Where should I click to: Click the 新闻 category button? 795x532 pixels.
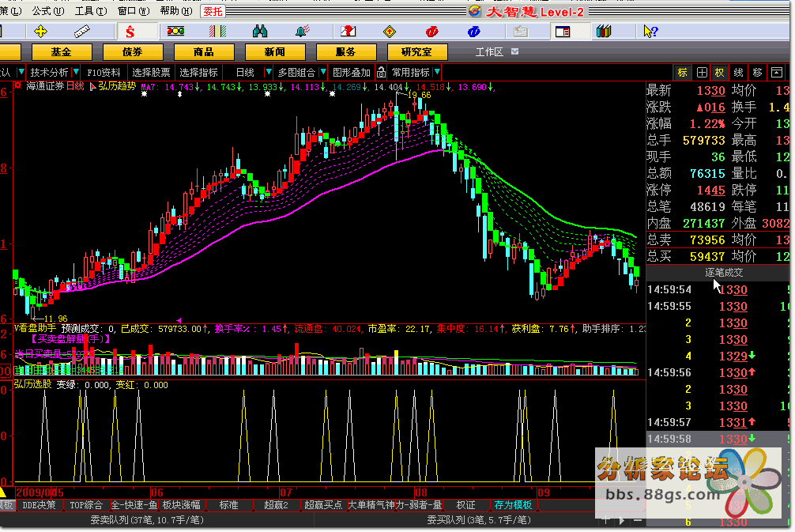[275, 51]
